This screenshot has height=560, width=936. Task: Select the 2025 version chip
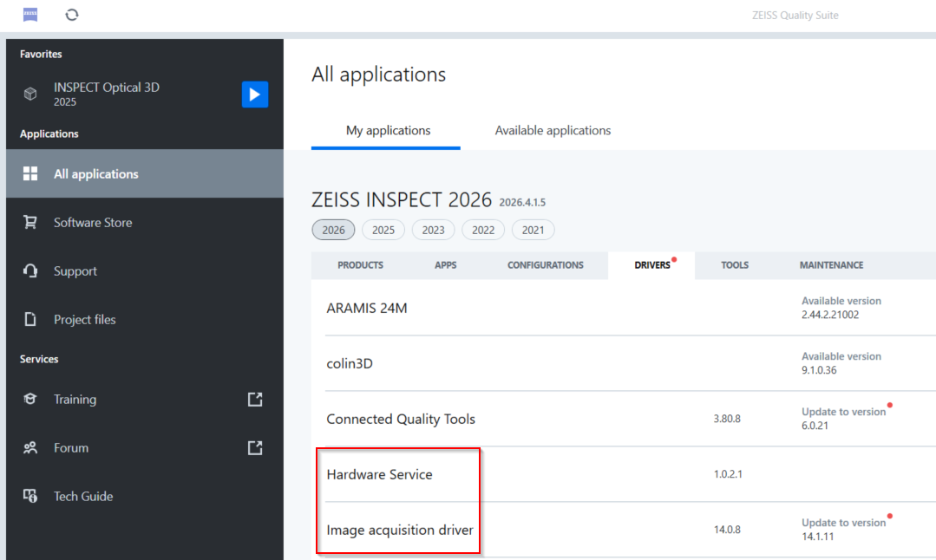tap(383, 230)
